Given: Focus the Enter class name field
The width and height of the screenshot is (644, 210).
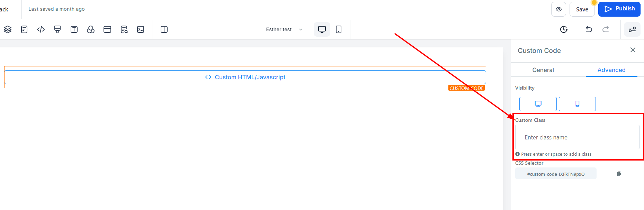Looking at the screenshot, I should 577,137.
